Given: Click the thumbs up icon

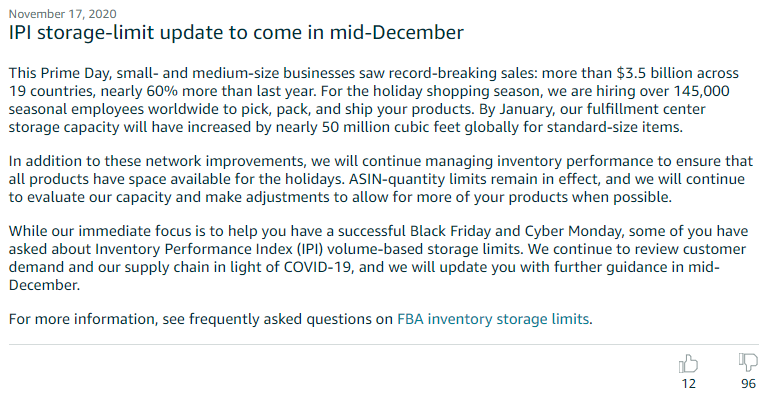Looking at the screenshot, I should coord(688,364).
